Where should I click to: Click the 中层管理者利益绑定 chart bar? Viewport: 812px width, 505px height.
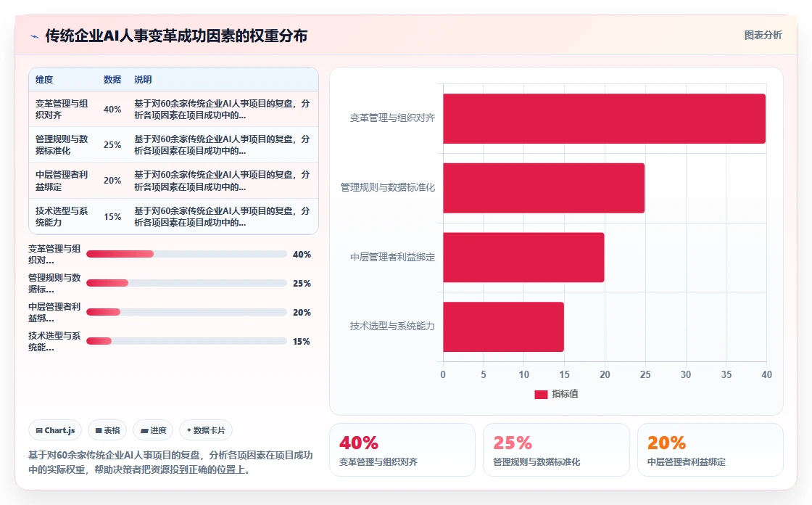[x=523, y=258]
